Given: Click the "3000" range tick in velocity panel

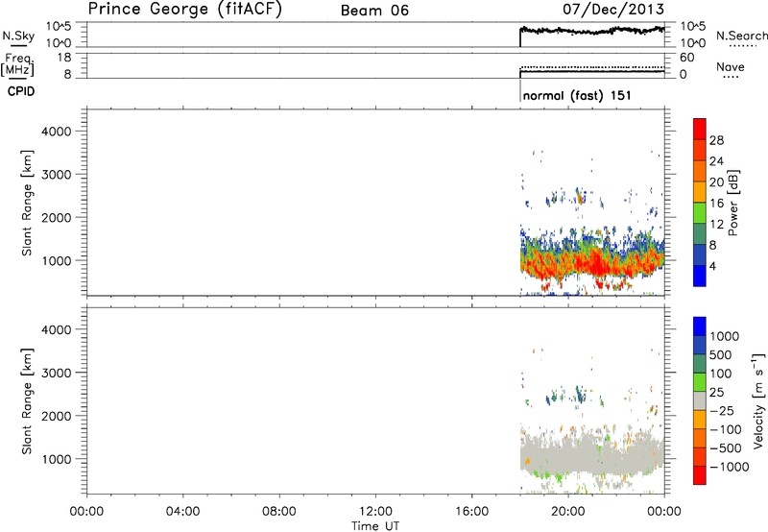Looking at the screenshot, I should click(56, 373).
